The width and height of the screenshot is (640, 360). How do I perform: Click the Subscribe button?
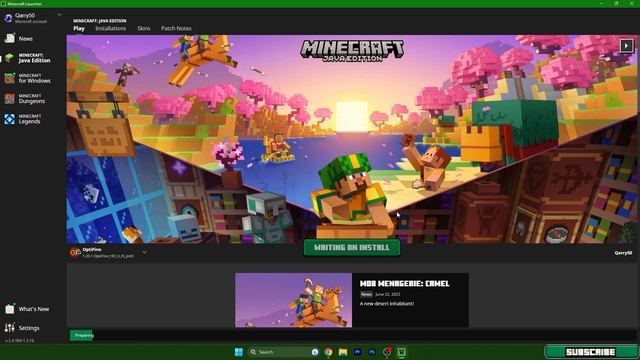591,352
